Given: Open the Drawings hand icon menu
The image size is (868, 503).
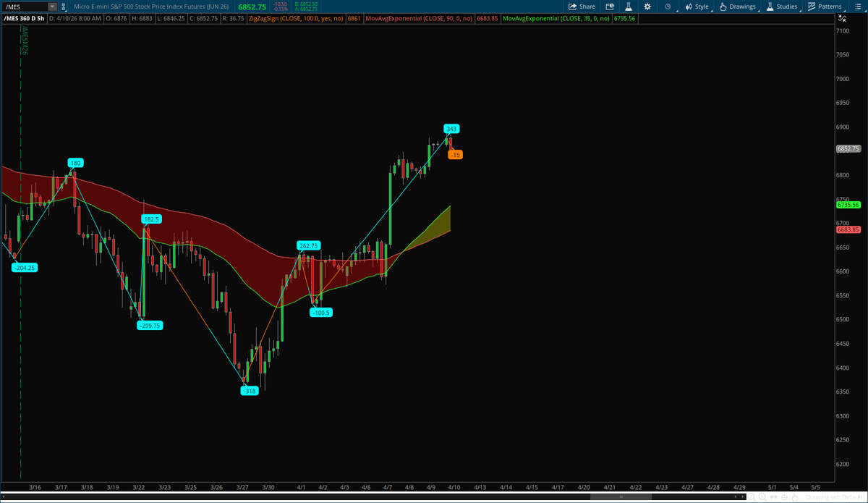Looking at the screenshot, I should pos(723,6).
